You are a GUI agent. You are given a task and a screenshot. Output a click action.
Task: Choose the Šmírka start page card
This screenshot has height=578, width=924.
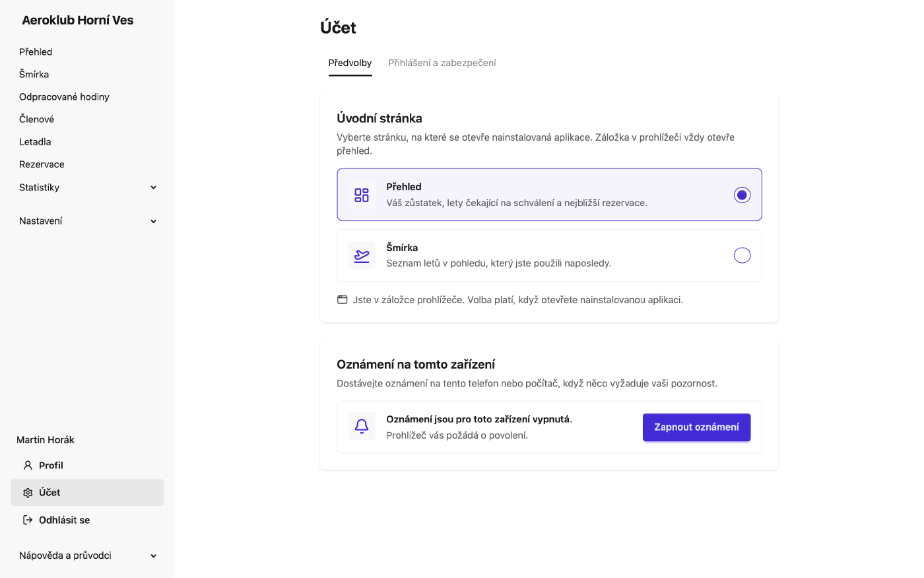[x=549, y=256]
